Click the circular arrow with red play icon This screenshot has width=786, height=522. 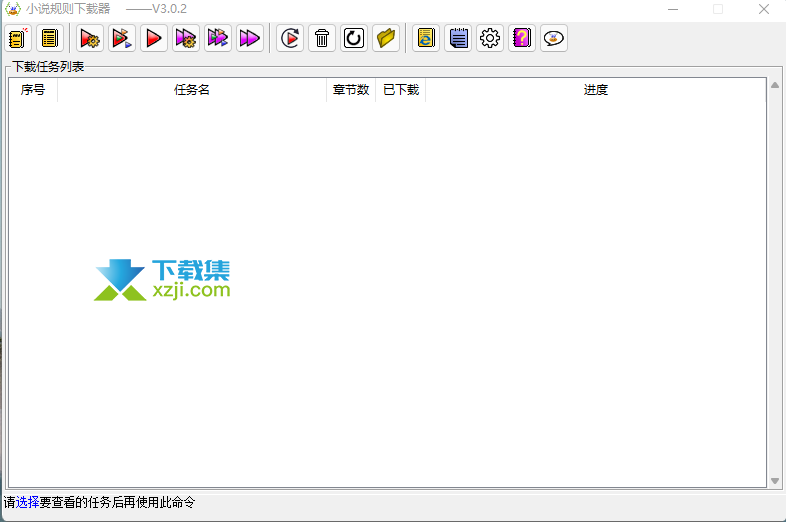pyautogui.click(x=290, y=38)
